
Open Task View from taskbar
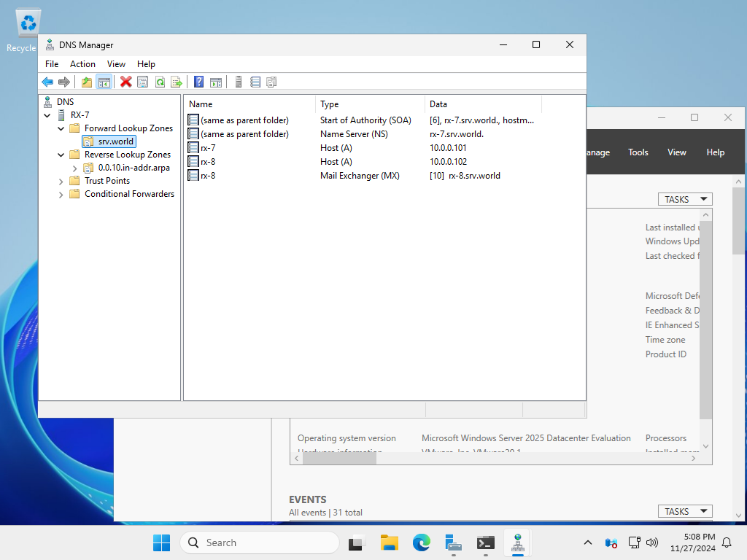356,542
